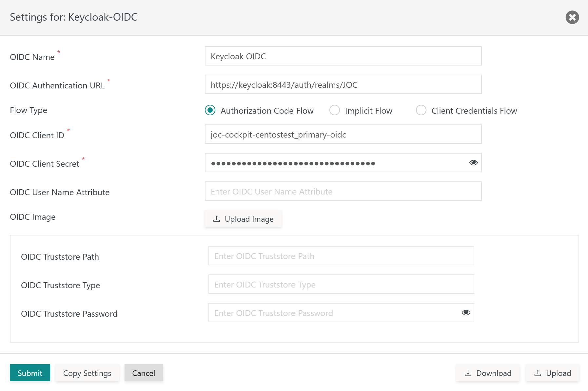Click the Upload button at bottom right
This screenshot has height=391, width=588.
[x=552, y=373]
